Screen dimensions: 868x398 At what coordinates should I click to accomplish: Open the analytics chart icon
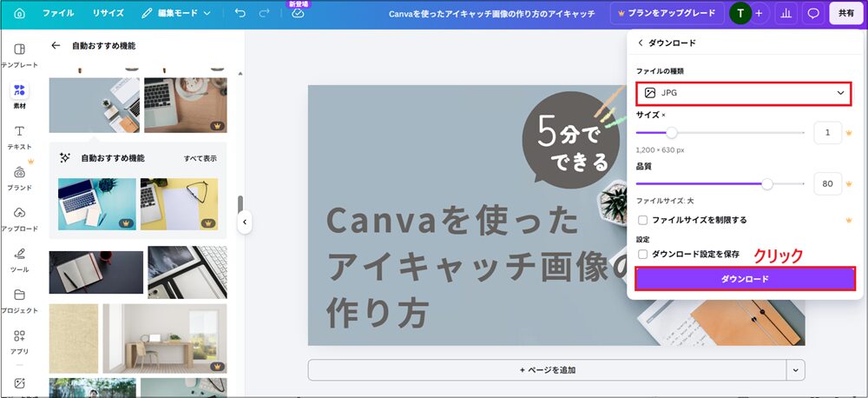tap(786, 13)
